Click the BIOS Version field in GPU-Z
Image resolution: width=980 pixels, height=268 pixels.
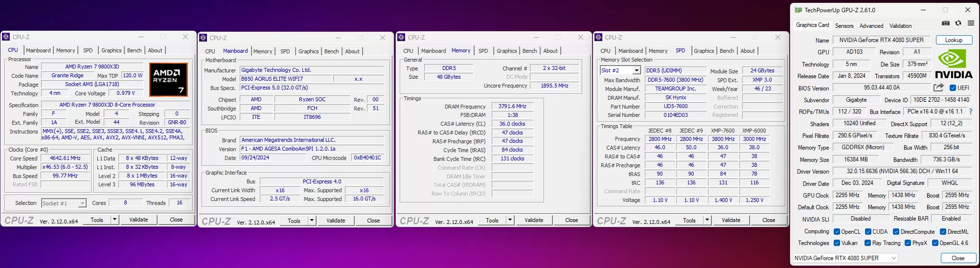tap(881, 88)
